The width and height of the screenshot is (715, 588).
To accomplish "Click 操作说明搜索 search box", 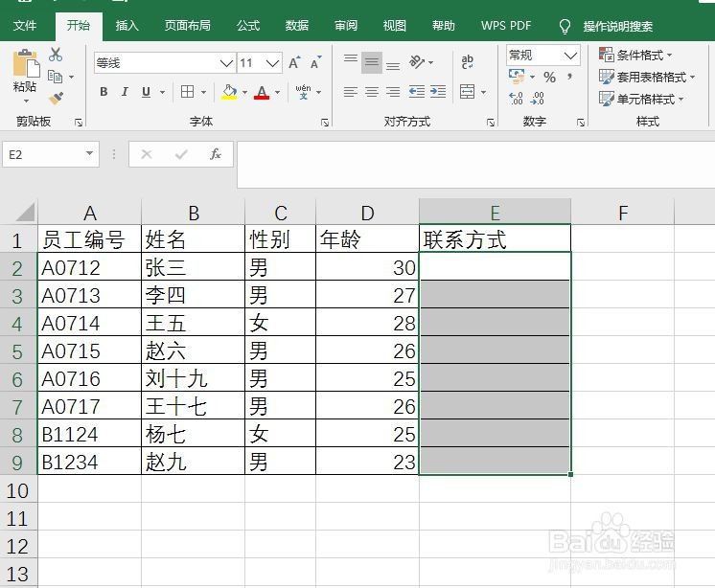I will 617,27.
